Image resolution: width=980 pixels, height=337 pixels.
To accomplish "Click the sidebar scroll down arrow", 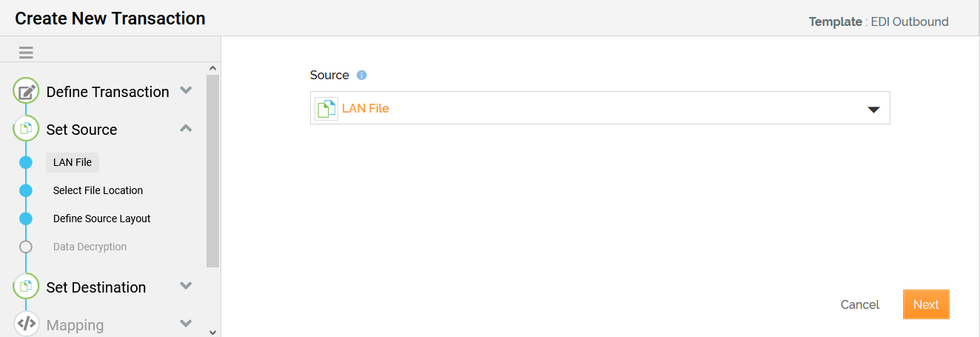I will [x=213, y=332].
